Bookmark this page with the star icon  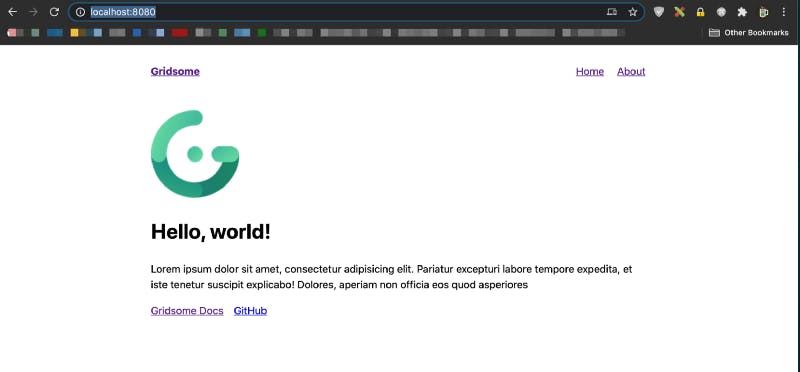click(633, 12)
